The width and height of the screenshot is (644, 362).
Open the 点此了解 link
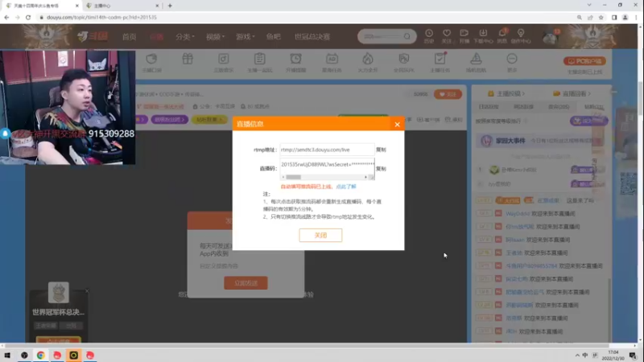346,187
